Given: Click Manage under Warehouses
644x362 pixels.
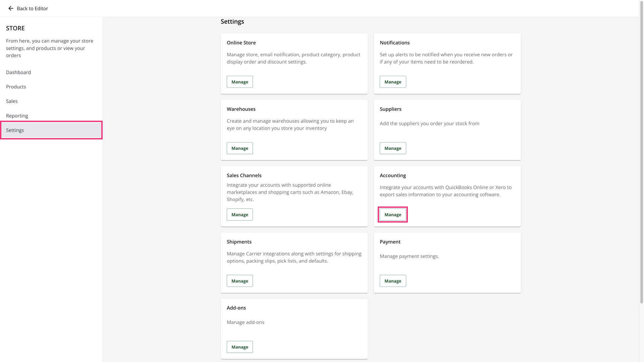Looking at the screenshot, I should click(x=239, y=148).
